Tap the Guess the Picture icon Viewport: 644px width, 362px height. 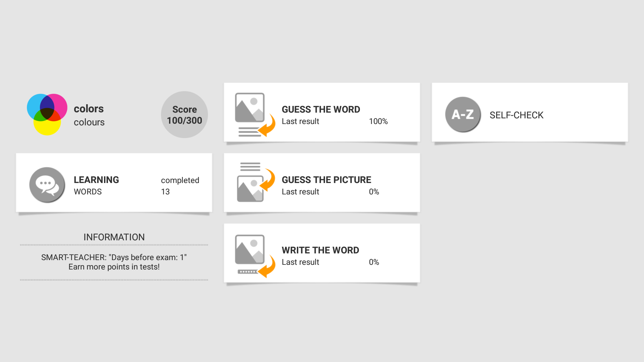coord(255,182)
